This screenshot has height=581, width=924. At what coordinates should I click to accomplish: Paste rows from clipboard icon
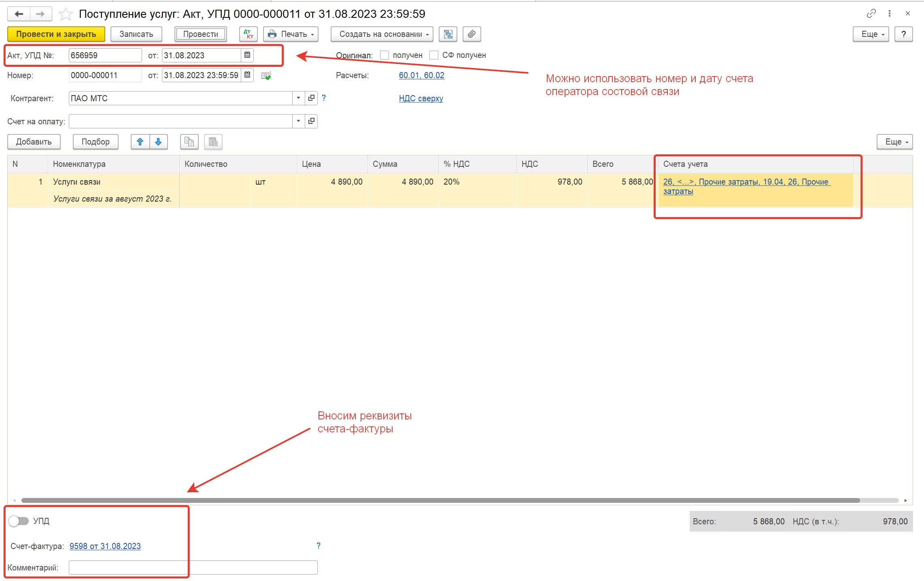click(213, 142)
